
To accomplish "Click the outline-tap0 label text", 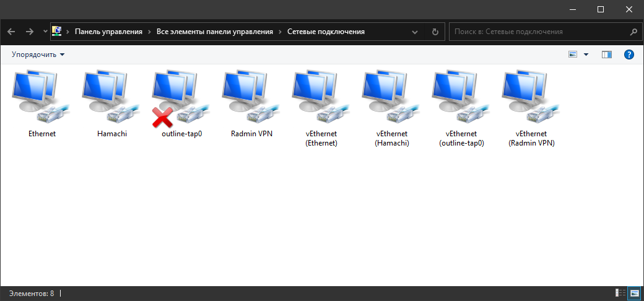I will [x=182, y=134].
